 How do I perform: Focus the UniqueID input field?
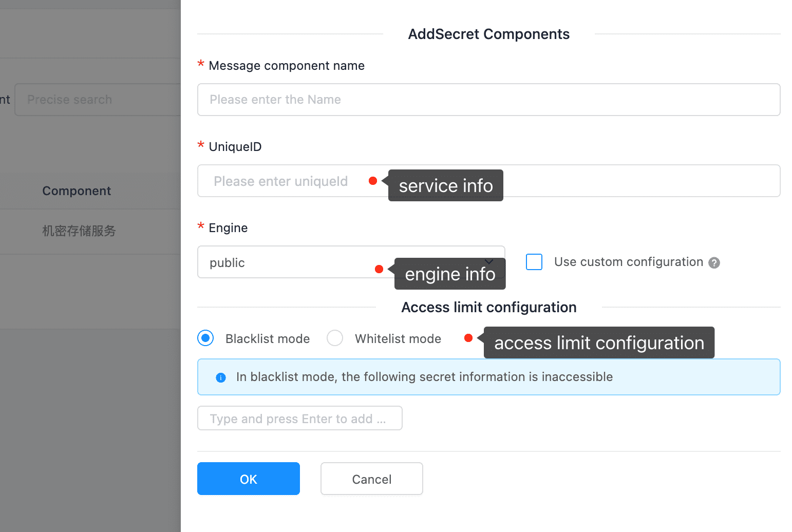click(489, 181)
